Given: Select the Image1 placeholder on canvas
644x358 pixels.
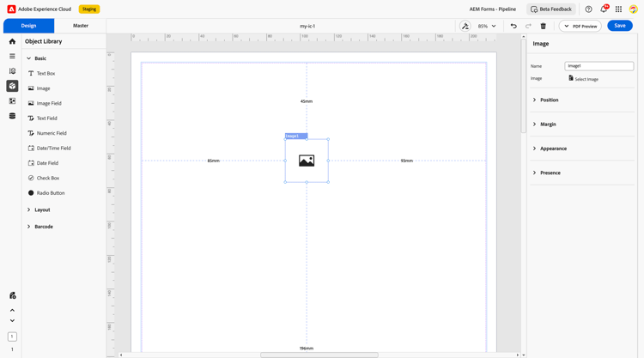Looking at the screenshot, I should click(x=307, y=161).
